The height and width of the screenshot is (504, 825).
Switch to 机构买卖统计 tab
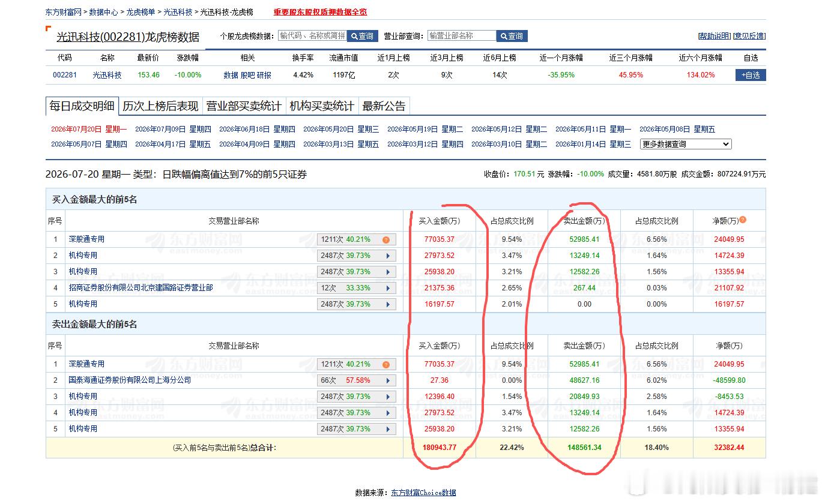322,106
